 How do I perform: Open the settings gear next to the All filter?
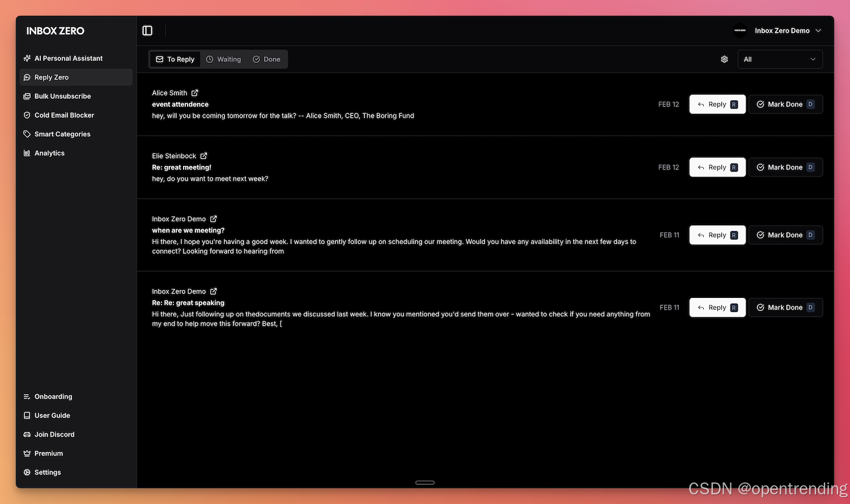(724, 59)
